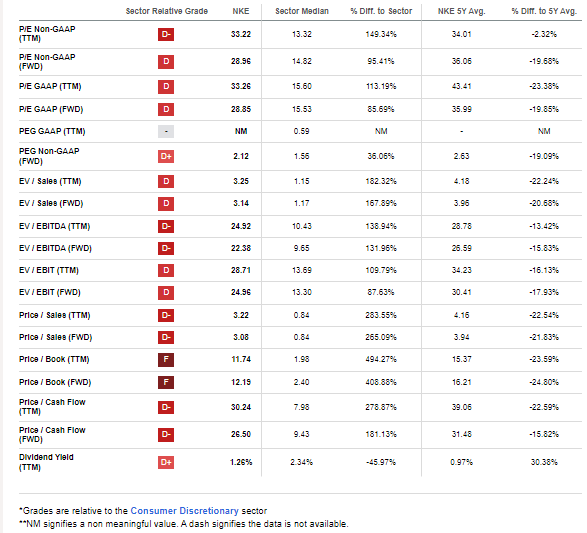Click the D- grade badge for Price / Sales (FWD)

[166, 337]
